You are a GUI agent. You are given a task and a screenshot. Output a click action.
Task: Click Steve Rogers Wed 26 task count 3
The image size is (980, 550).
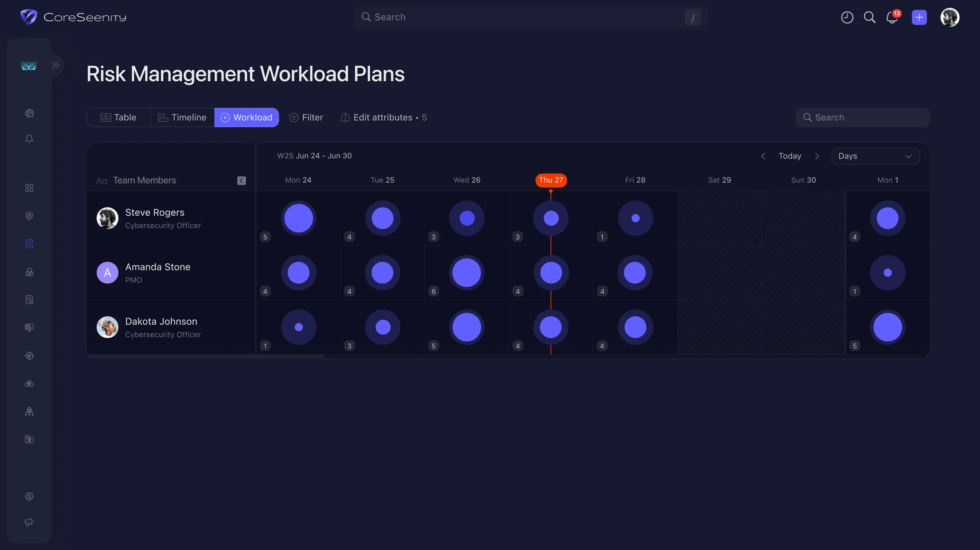pyautogui.click(x=433, y=237)
